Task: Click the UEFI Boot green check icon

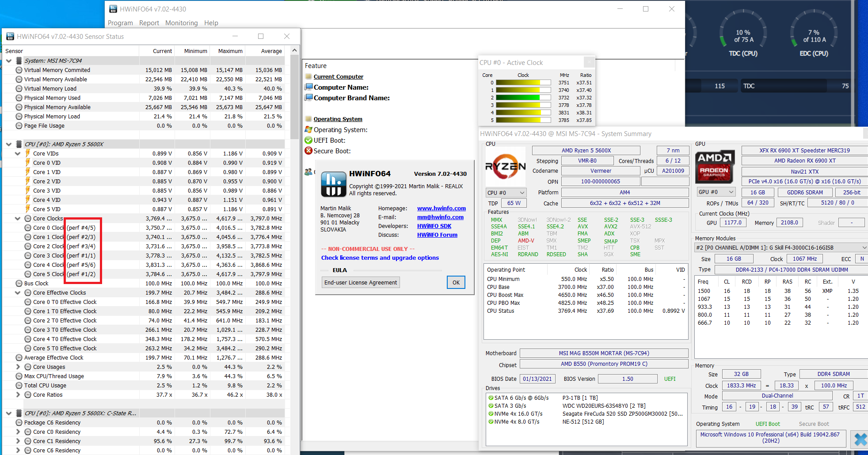Action: pyautogui.click(x=308, y=140)
